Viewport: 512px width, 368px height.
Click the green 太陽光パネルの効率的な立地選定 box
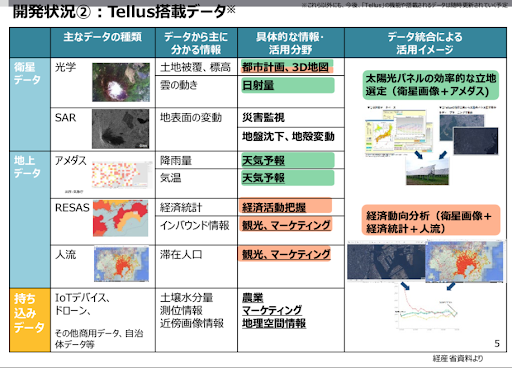(x=431, y=85)
